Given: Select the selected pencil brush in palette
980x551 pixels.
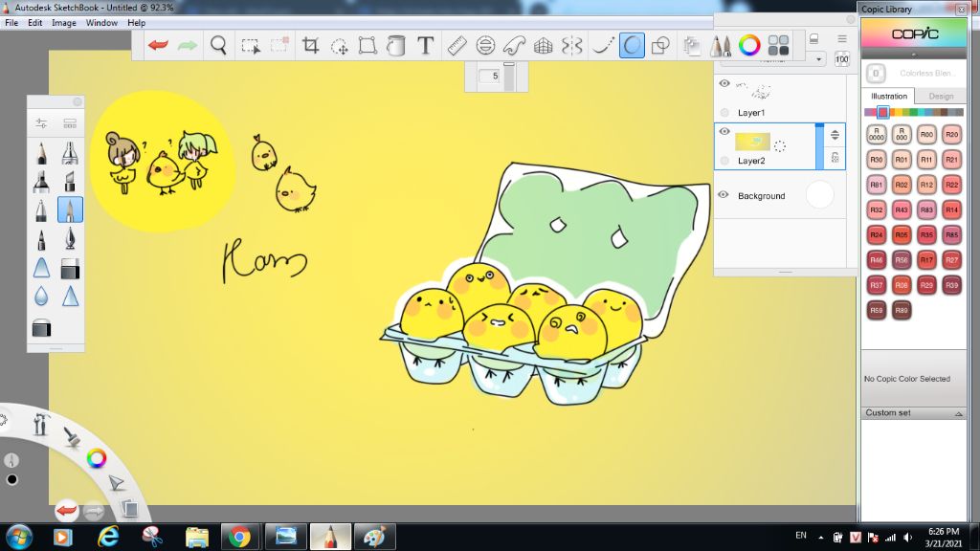Looking at the screenshot, I should click(x=70, y=209).
